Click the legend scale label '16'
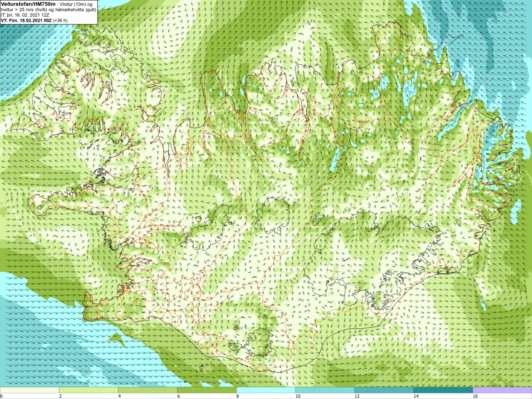 pyautogui.click(x=475, y=396)
